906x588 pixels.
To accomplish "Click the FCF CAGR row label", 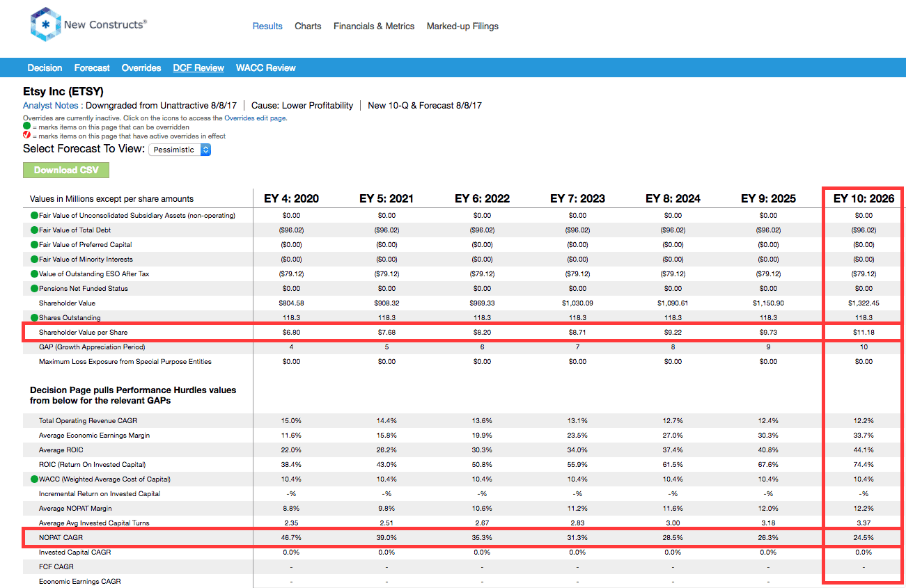I will (56, 567).
